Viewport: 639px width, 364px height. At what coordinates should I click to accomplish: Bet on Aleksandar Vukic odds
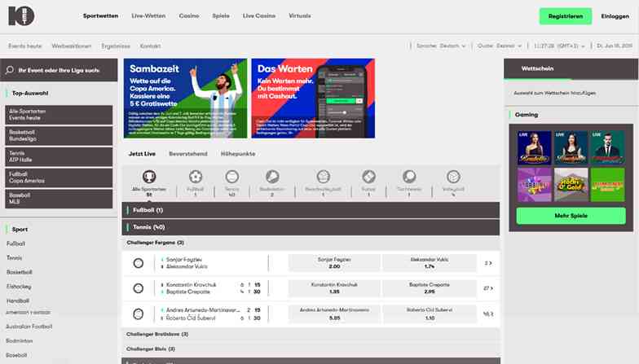pos(429,263)
